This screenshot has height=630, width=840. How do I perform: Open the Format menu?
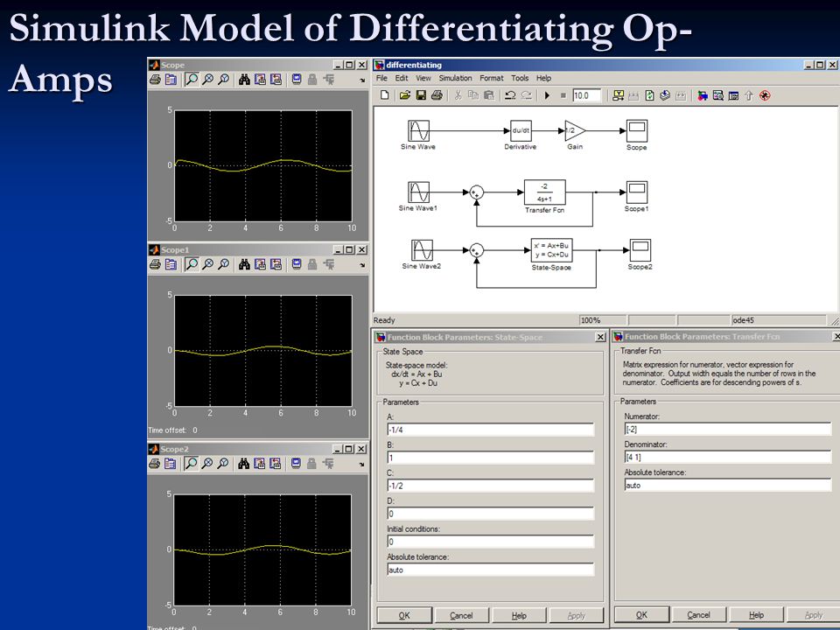pos(491,78)
